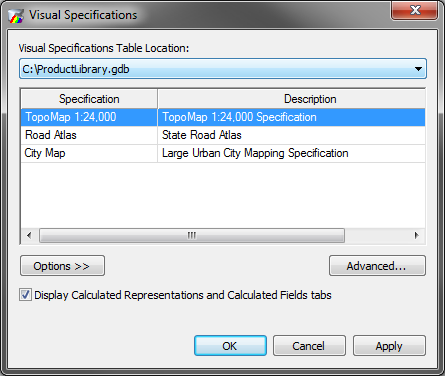Viewport: 445px width, 376px height.
Task: Toggle Display Calculated Representations checkbox
Action: pos(25,295)
